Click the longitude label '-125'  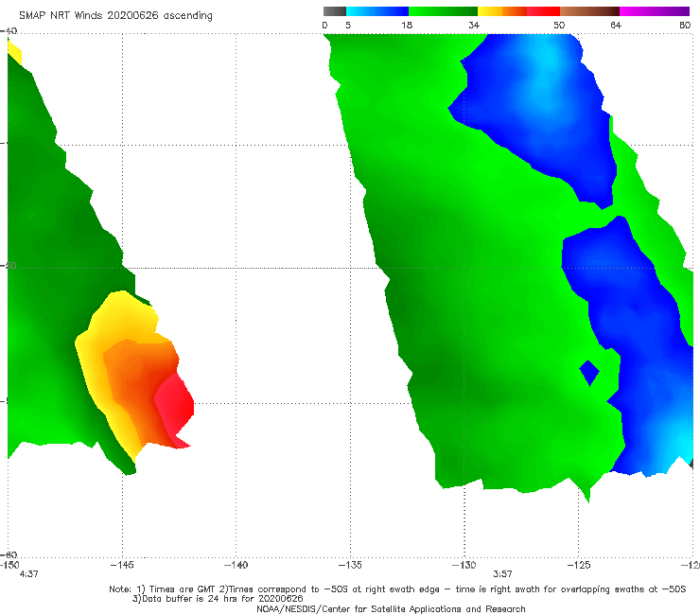click(579, 565)
